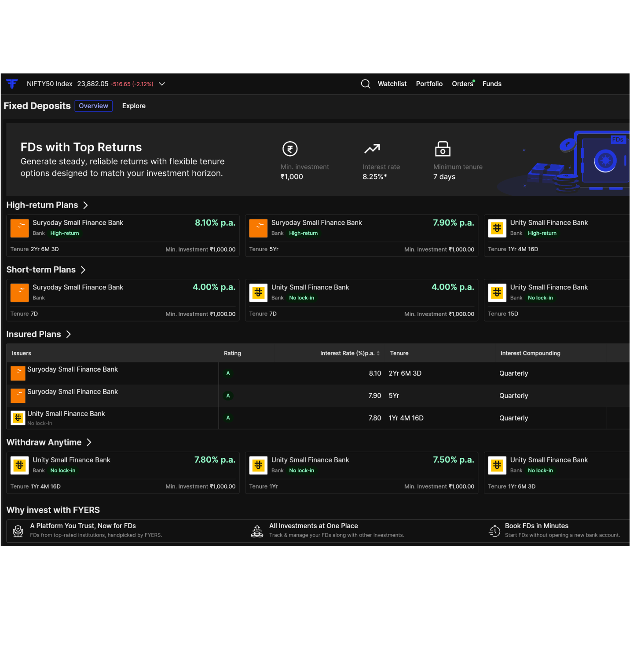
Task: Click the Interest Compounding column header
Action: (x=531, y=353)
